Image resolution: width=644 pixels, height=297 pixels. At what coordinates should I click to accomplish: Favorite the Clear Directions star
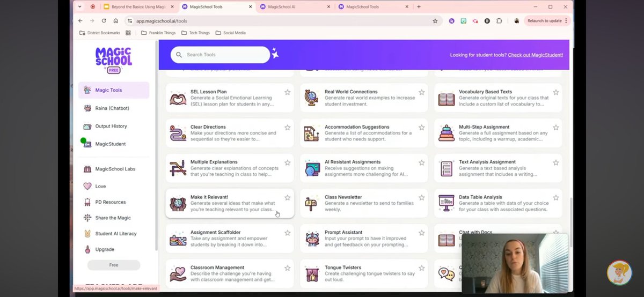(287, 128)
